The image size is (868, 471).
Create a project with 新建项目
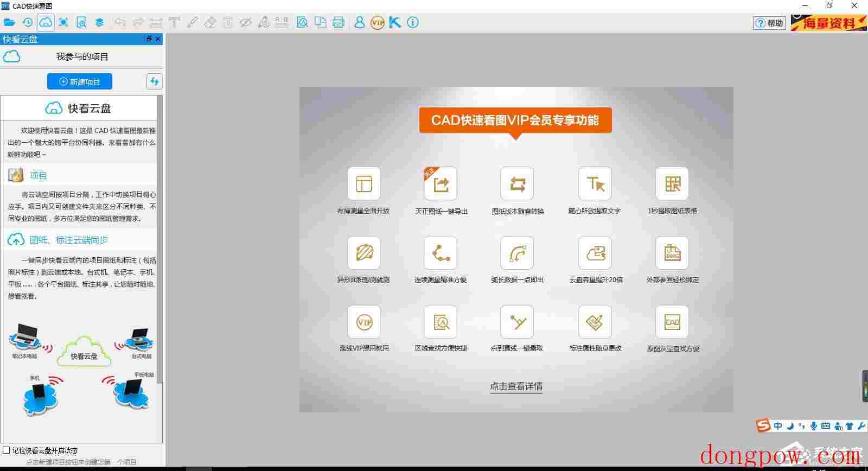80,81
